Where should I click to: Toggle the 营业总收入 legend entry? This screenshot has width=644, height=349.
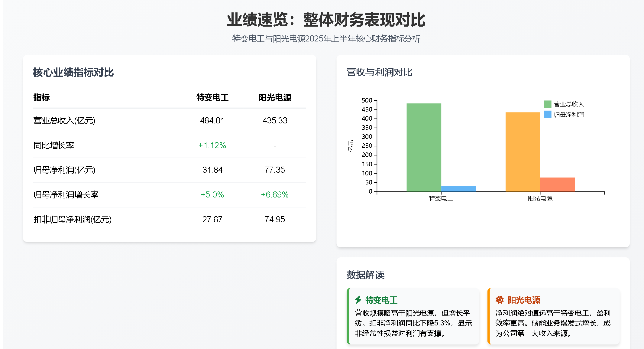[x=568, y=104]
